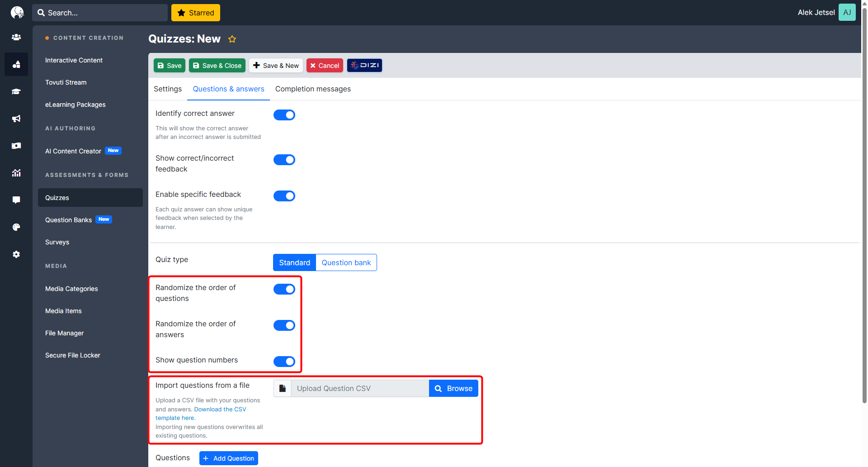Select Standard quiz type

pyautogui.click(x=294, y=262)
